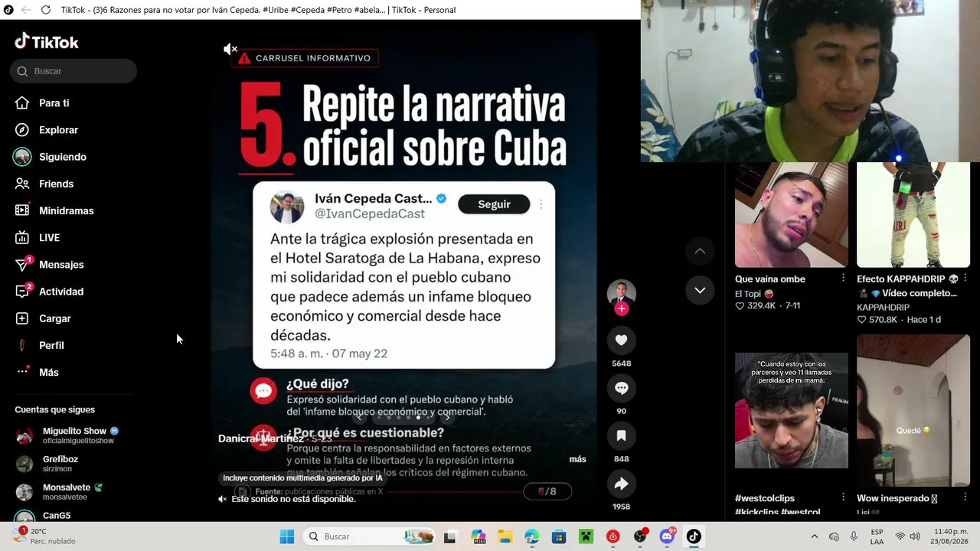This screenshot has height=551, width=980.
Task: Show the previous carousel slide
Action: tap(359, 417)
